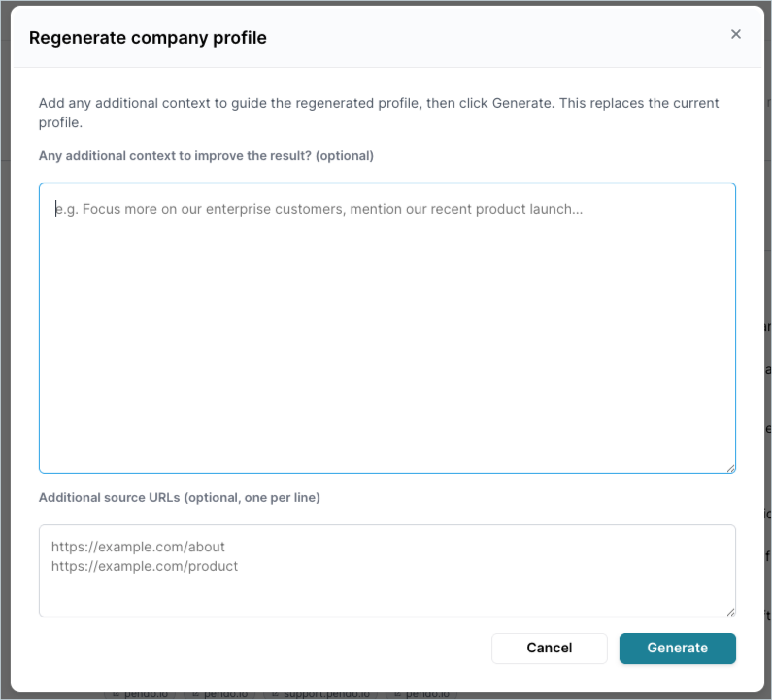Click the first pendo.io source chip
Image resolution: width=772 pixels, height=700 pixels.
[x=140, y=695]
